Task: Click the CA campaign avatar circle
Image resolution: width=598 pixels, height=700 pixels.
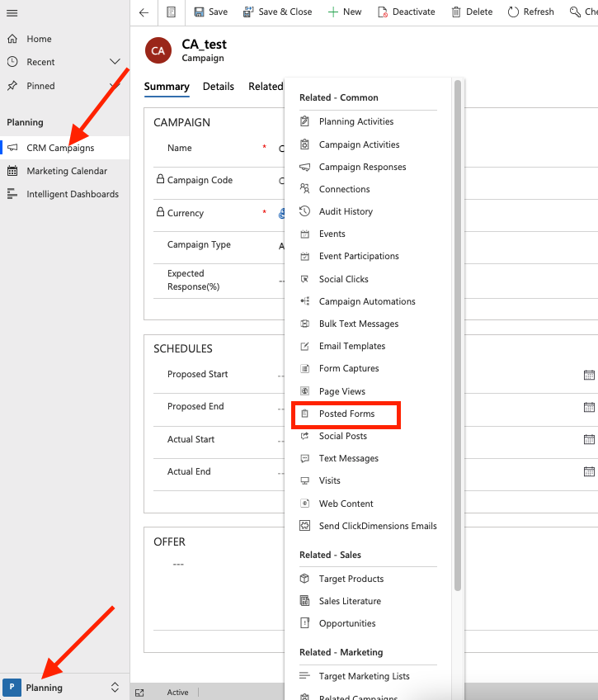Action: pos(158,50)
